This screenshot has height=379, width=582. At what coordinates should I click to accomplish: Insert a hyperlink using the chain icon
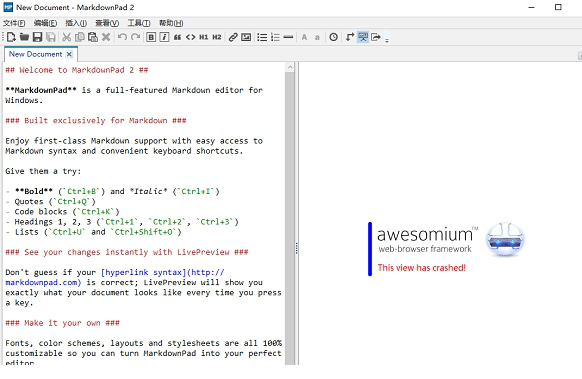tap(233, 37)
